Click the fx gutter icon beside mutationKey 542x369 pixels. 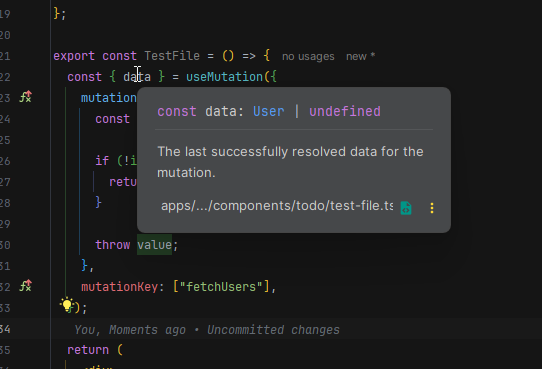26,286
